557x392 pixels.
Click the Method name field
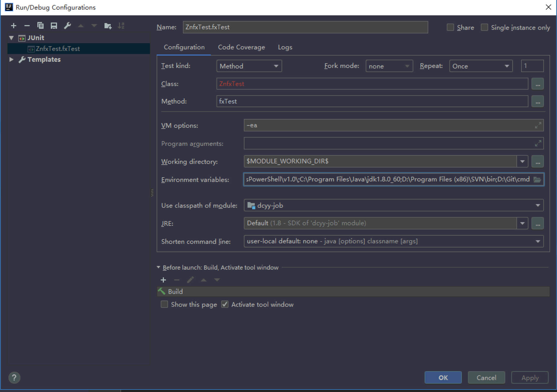tap(372, 101)
